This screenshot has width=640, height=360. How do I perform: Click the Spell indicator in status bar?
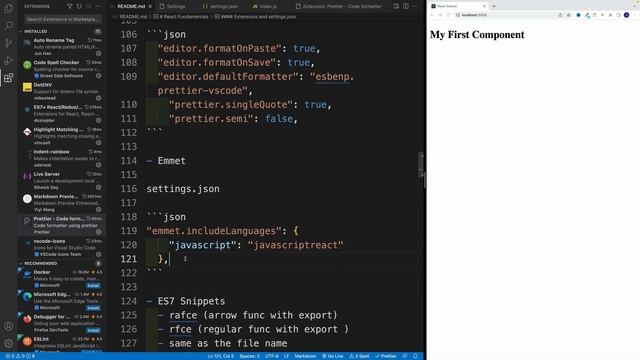(359, 356)
